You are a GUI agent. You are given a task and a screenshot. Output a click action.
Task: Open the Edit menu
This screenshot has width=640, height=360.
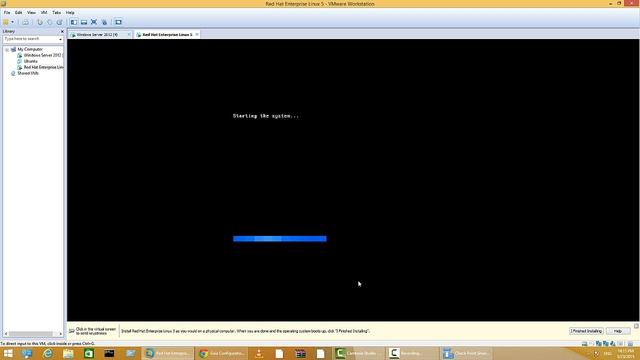tap(19, 13)
